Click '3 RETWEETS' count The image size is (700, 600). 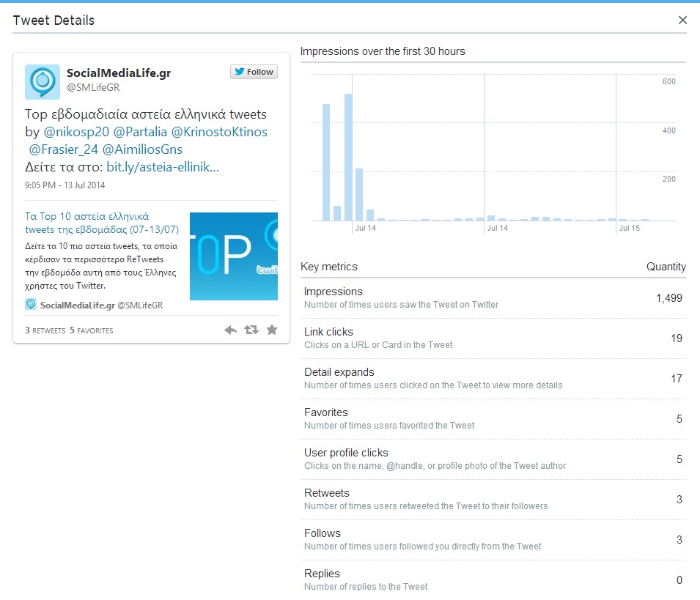pyautogui.click(x=45, y=330)
